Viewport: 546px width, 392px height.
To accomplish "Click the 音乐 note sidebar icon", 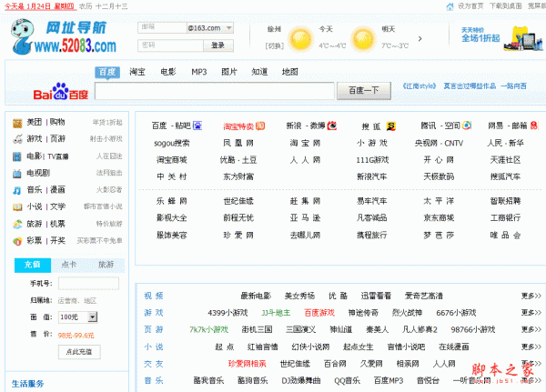I will (x=17, y=190).
